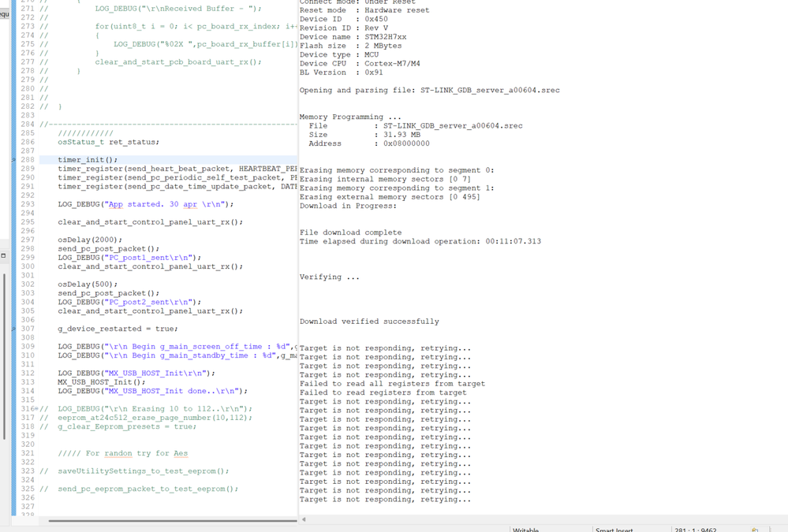Click the send_heart_beat_packet timer_register line

177,169
